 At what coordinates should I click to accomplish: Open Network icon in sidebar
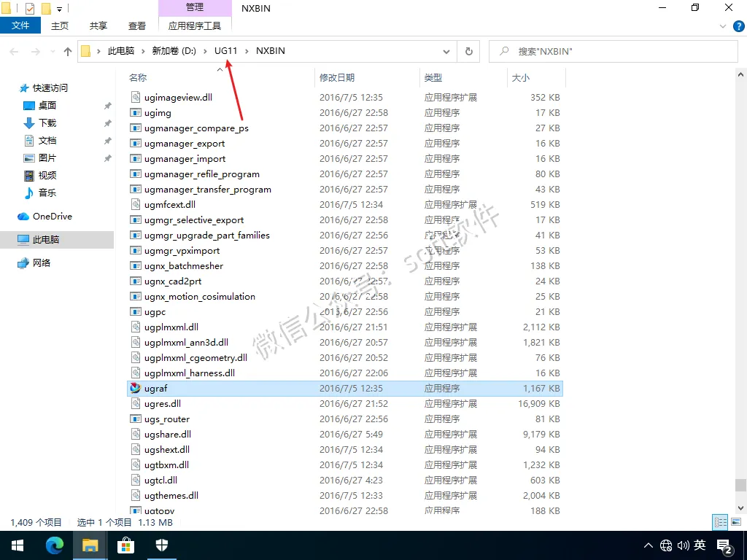(x=23, y=262)
